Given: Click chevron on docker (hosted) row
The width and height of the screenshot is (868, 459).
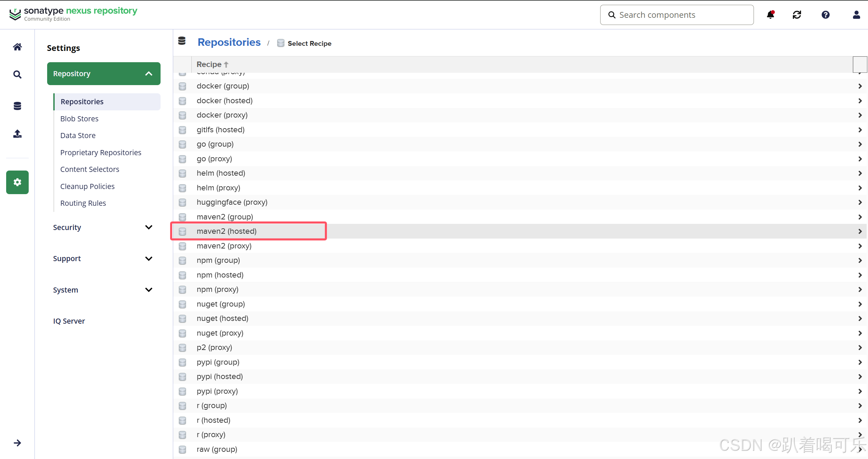Looking at the screenshot, I should (860, 101).
